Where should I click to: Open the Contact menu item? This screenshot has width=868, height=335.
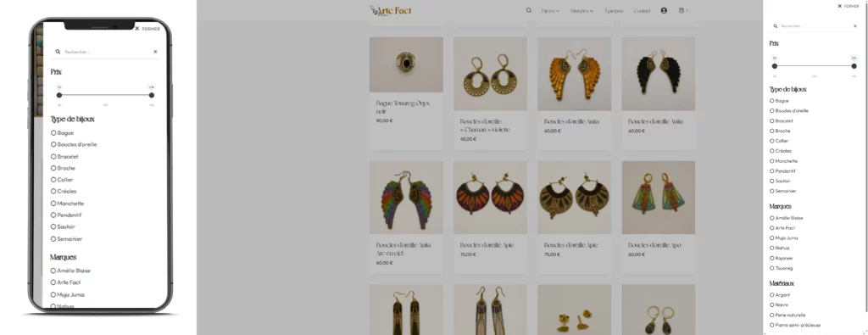pos(642,10)
